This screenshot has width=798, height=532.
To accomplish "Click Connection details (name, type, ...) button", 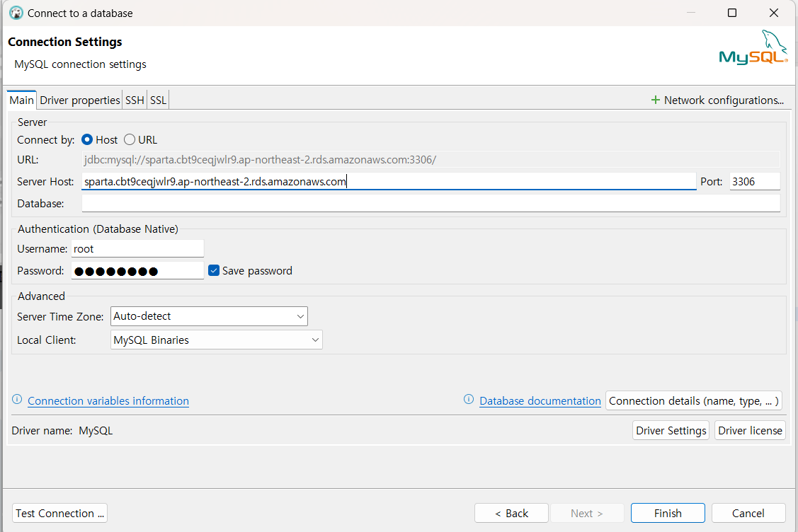I will [694, 401].
